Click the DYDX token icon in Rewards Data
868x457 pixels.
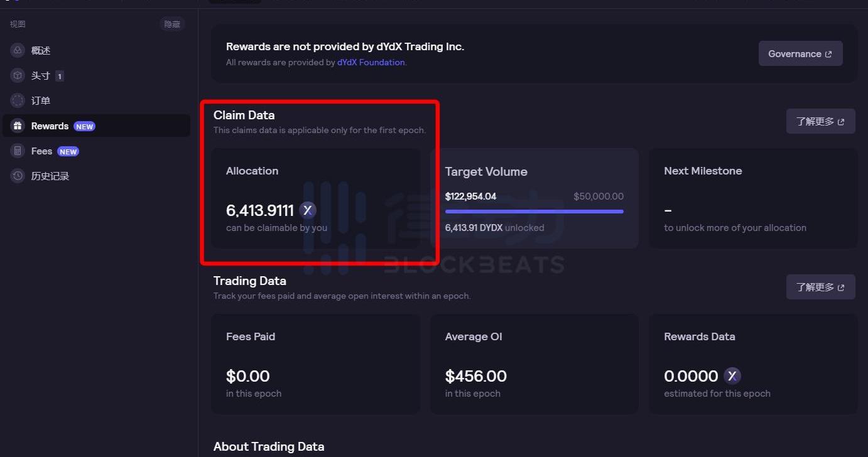click(x=732, y=376)
